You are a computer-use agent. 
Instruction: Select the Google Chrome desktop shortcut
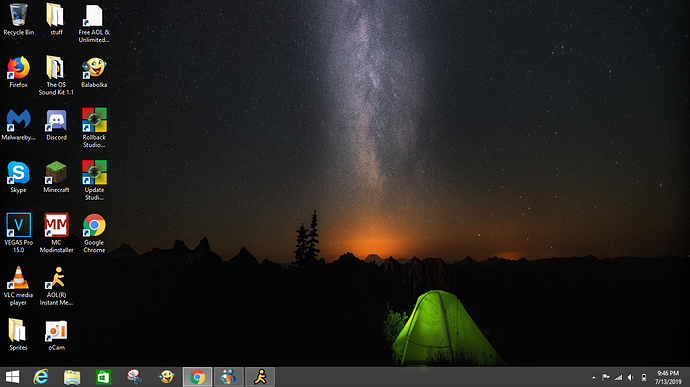coord(94,233)
